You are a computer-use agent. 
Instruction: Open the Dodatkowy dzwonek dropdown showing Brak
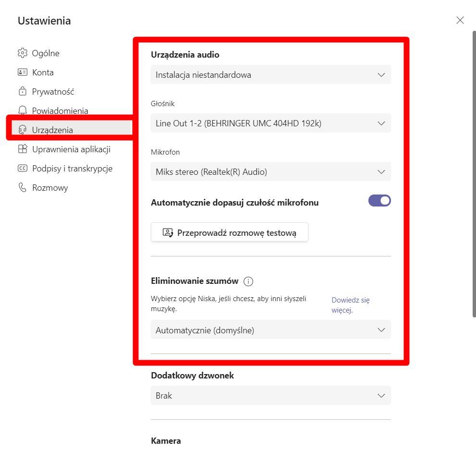click(x=271, y=395)
